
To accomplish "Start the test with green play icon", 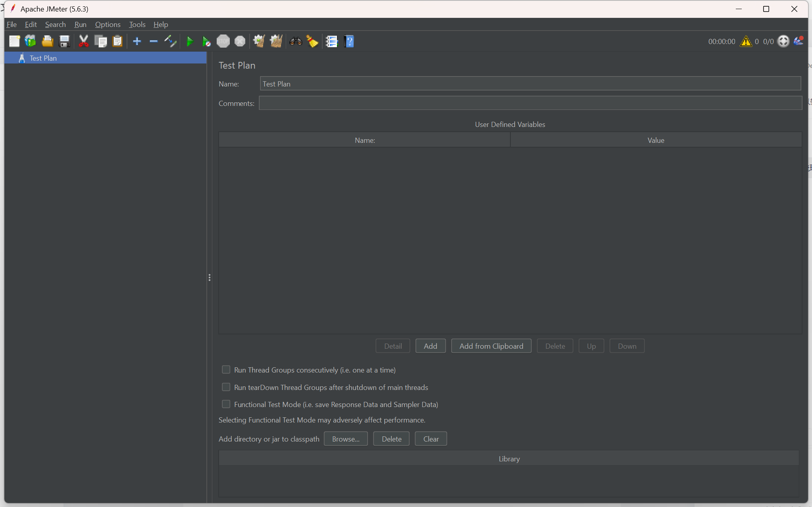I will (190, 41).
